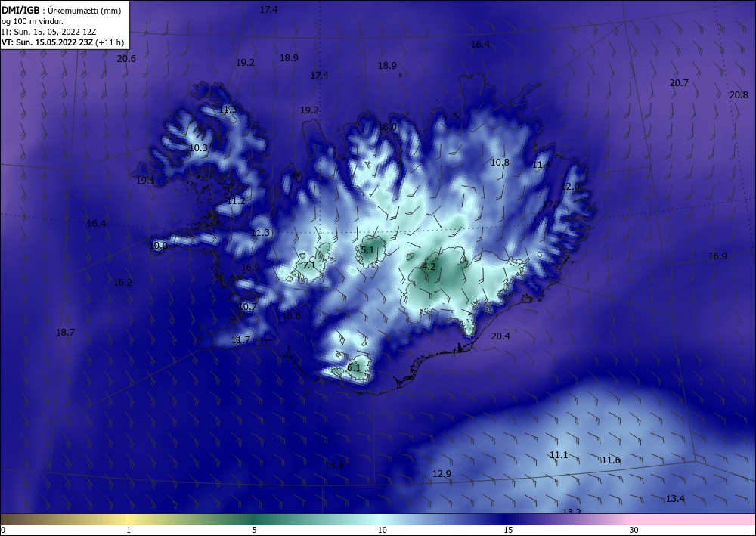Click the 4.2 value on the large glacier
The image size is (756, 536).
click(429, 267)
